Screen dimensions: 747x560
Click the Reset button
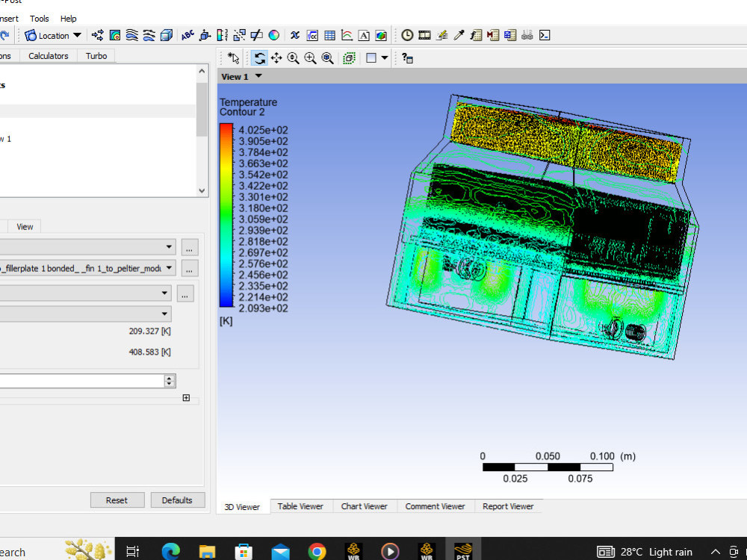117,500
